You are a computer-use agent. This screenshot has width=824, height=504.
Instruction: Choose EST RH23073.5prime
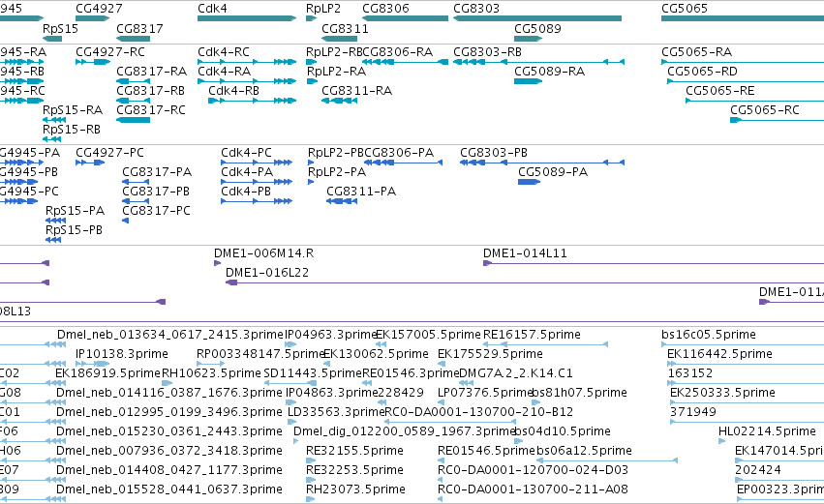tap(355, 489)
